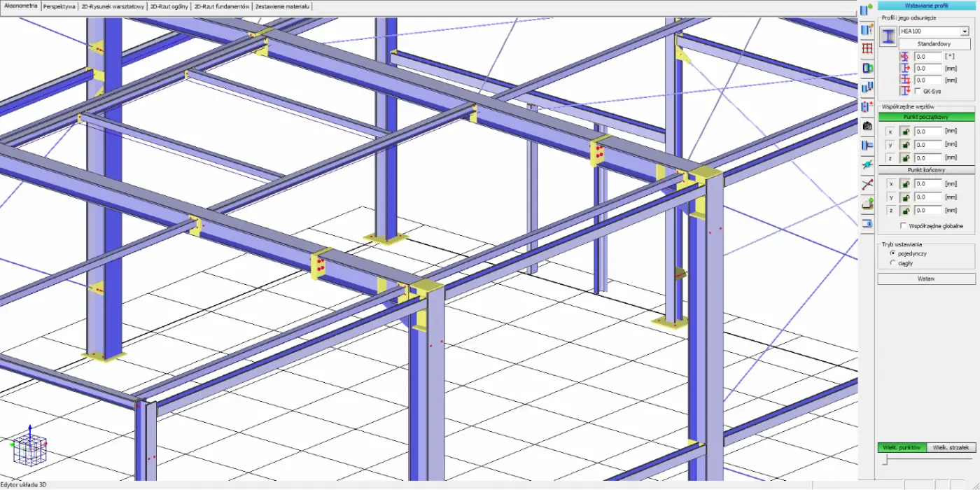Open the Zestawienie materiału tab
The width and height of the screenshot is (980, 490).
281,6
